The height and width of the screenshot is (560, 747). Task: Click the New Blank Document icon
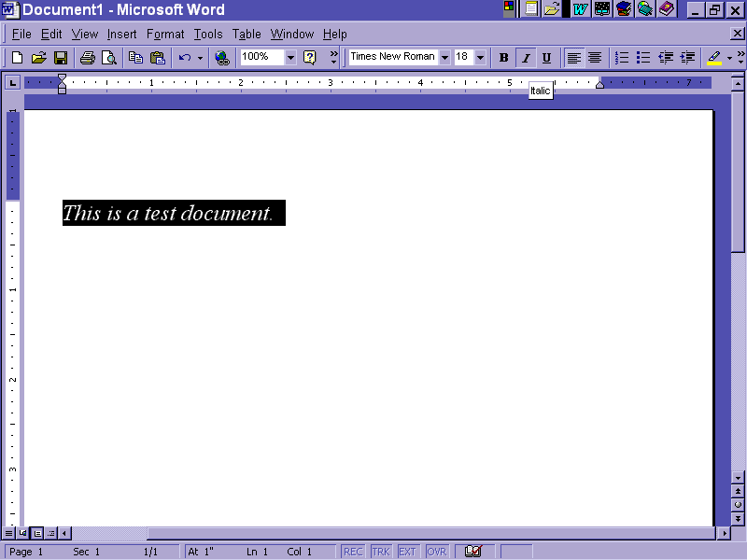[x=18, y=58]
